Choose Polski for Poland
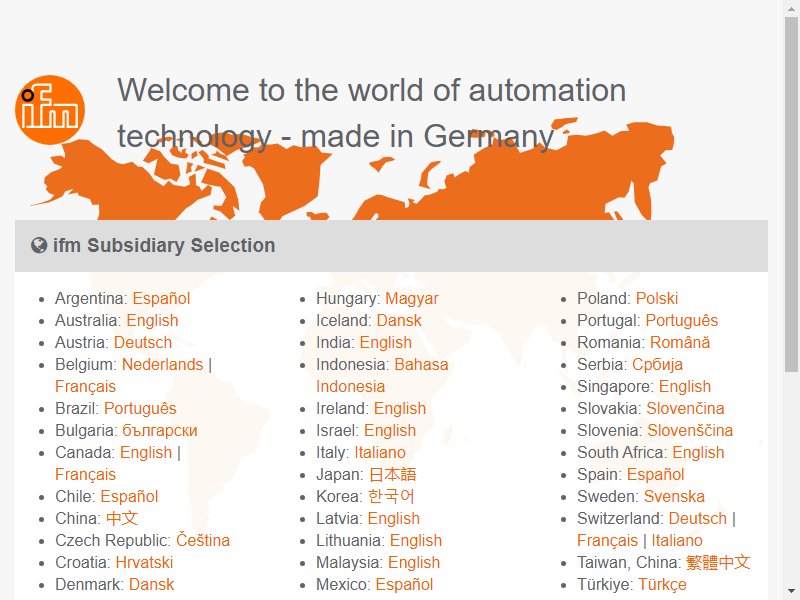Viewport: 800px width, 600px height. 657,298
